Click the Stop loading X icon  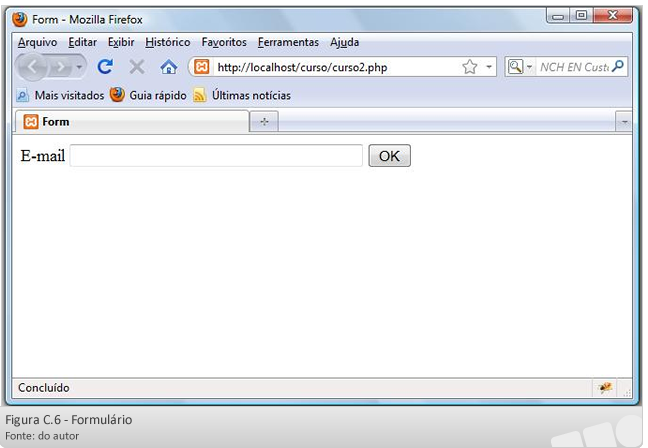(137, 67)
